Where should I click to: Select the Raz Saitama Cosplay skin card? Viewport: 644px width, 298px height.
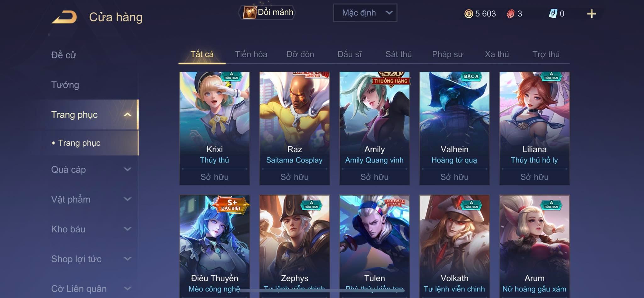click(x=294, y=128)
